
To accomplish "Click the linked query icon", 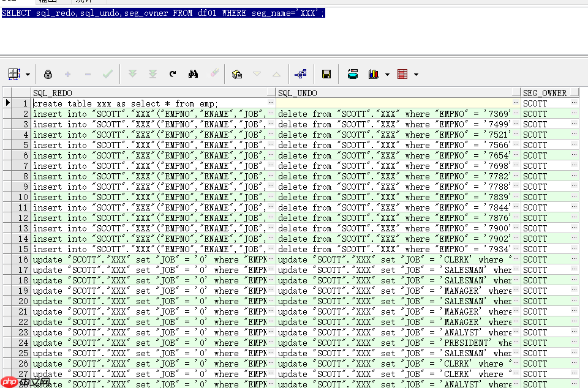I will [x=300, y=74].
